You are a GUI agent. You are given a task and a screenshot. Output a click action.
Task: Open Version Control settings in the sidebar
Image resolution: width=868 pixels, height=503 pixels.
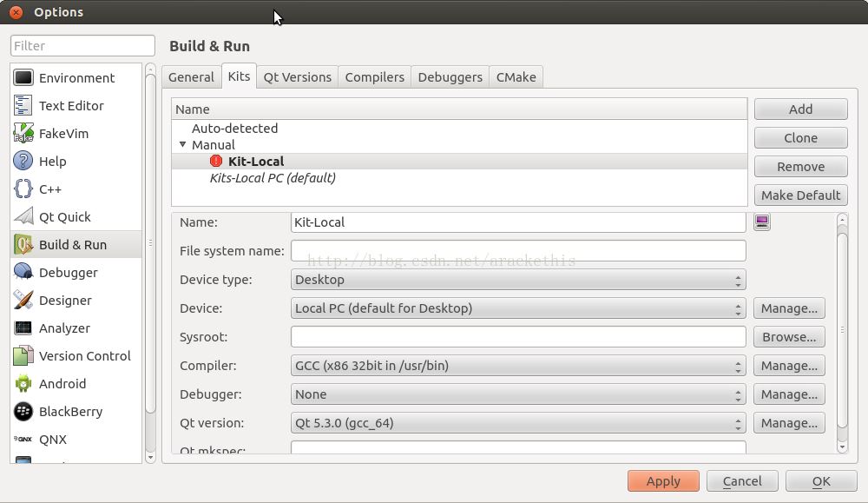[84, 356]
